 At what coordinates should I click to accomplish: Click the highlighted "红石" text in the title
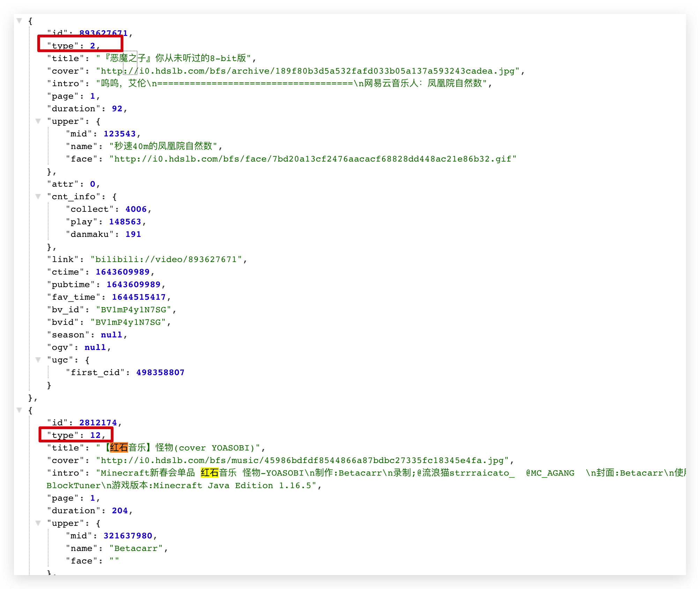(x=119, y=448)
